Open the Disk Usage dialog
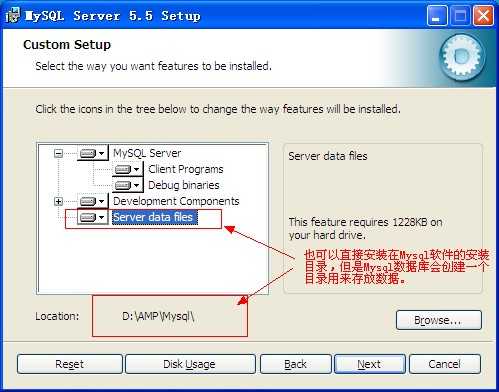499x392 pixels. (x=190, y=364)
